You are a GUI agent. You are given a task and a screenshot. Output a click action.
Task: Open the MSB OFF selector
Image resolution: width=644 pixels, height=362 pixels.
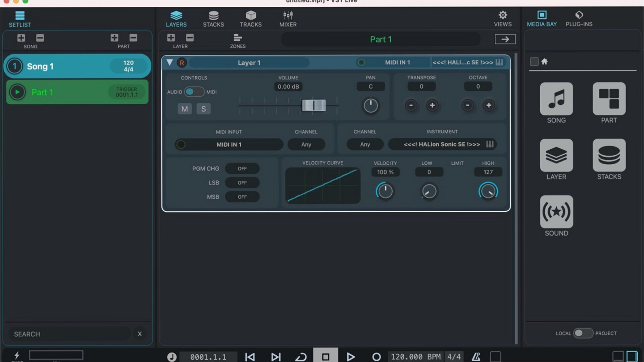pyautogui.click(x=242, y=197)
